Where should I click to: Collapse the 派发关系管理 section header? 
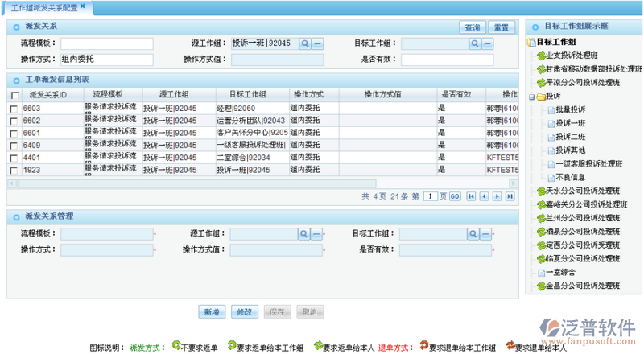[15, 216]
